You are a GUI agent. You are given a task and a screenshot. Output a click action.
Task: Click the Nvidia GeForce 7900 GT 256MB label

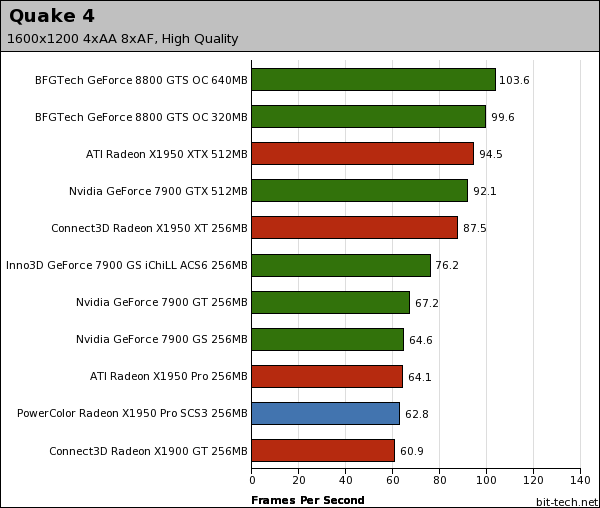tap(162, 302)
